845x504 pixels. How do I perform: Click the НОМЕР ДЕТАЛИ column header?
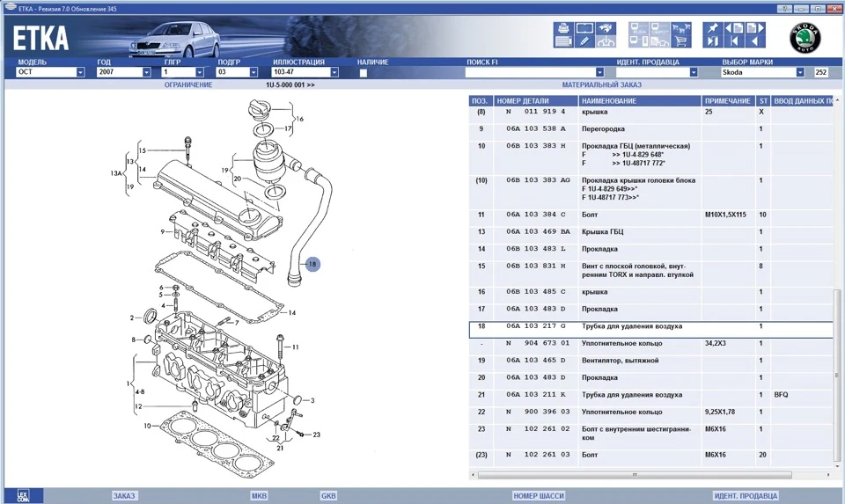(x=536, y=100)
